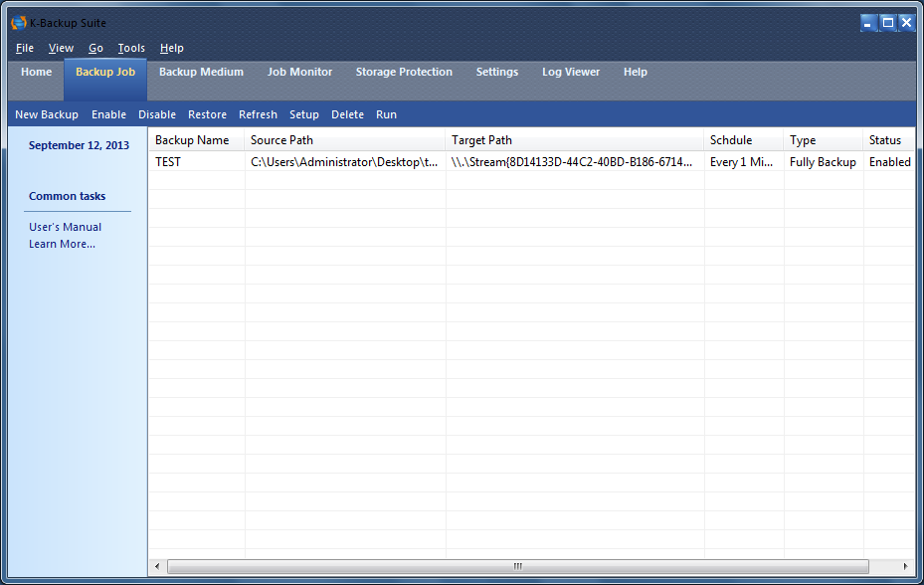The image size is (924, 585).
Task: Sort by Source Path column header
Action: click(345, 140)
